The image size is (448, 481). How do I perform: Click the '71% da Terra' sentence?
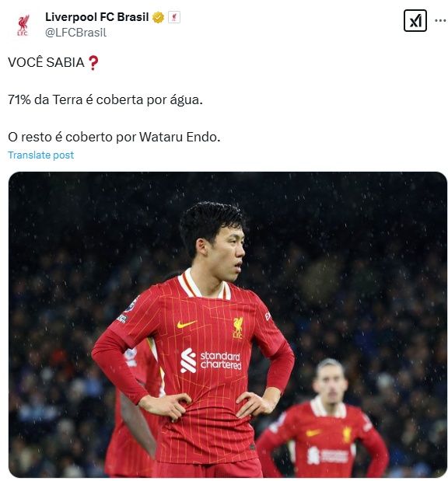click(x=105, y=100)
